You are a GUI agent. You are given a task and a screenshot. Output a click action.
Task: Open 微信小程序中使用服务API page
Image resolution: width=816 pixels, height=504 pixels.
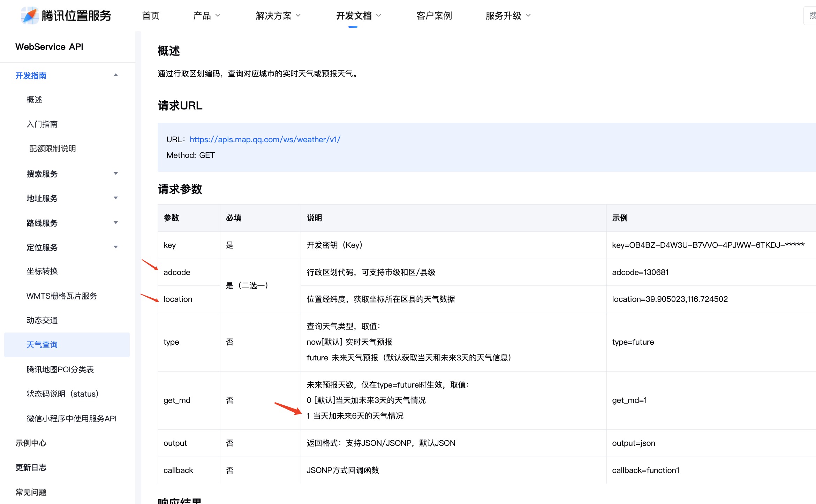tap(71, 418)
